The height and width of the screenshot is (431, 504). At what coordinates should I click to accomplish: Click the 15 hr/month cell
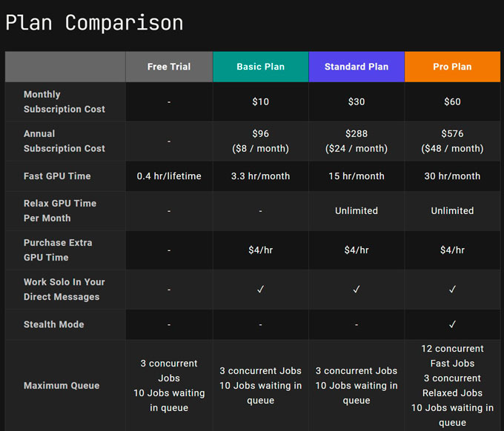click(357, 176)
